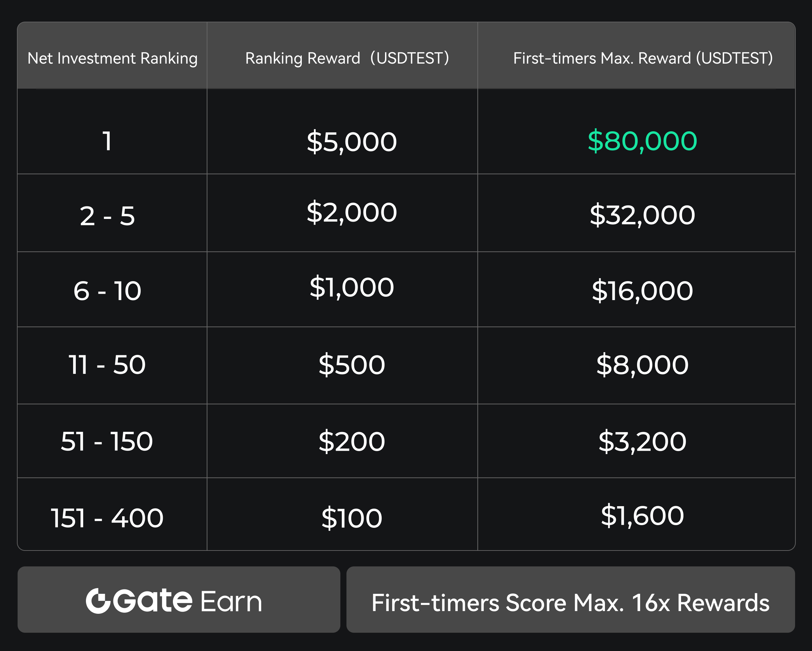
Task: Select the Ranking Reward (USDTEST) column header
Action: click(x=346, y=58)
